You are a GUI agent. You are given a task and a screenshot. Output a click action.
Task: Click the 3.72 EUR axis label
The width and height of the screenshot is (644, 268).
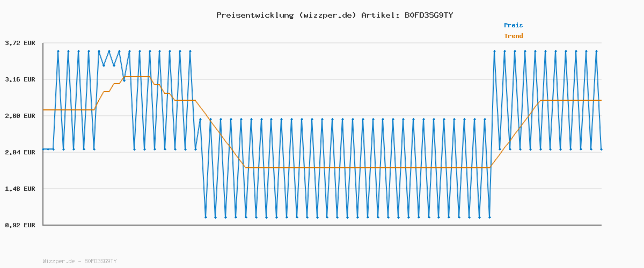pos(20,43)
